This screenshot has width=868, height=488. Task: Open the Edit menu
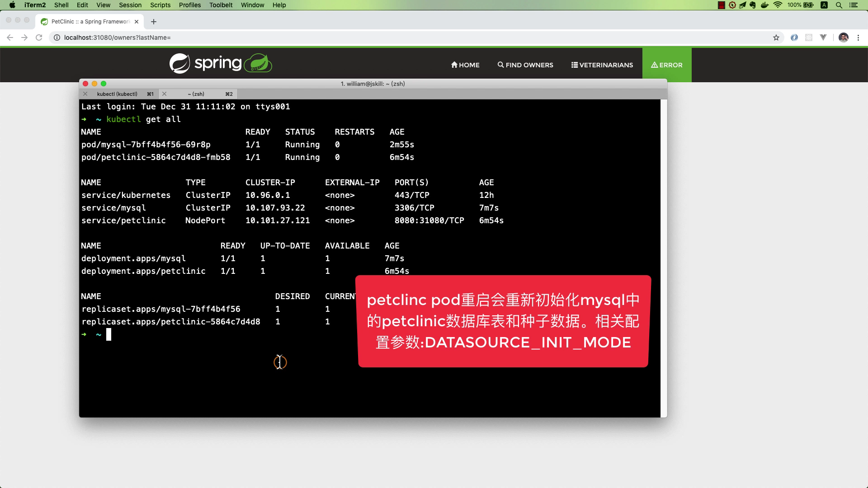pos(82,5)
